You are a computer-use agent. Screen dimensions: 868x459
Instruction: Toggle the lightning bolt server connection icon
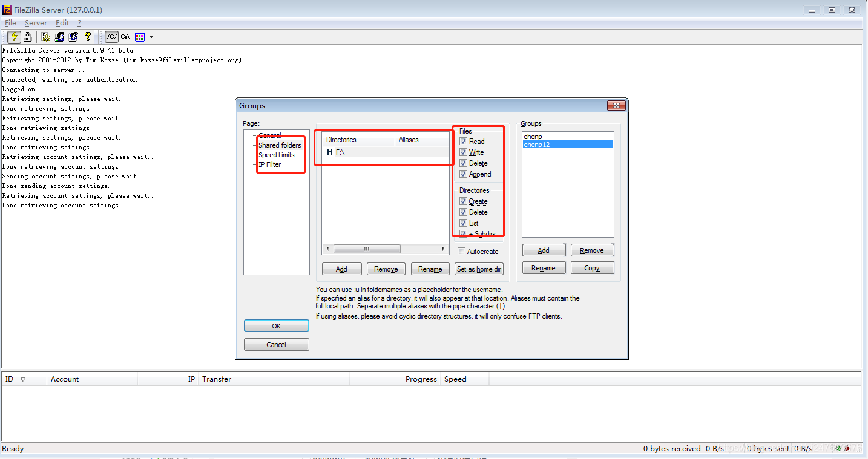[15, 37]
